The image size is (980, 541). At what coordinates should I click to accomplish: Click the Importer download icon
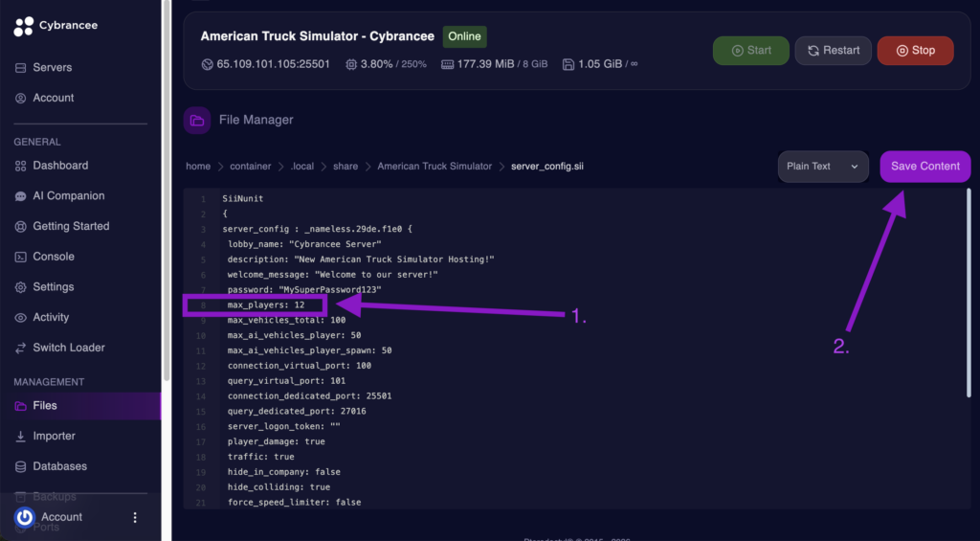click(21, 437)
